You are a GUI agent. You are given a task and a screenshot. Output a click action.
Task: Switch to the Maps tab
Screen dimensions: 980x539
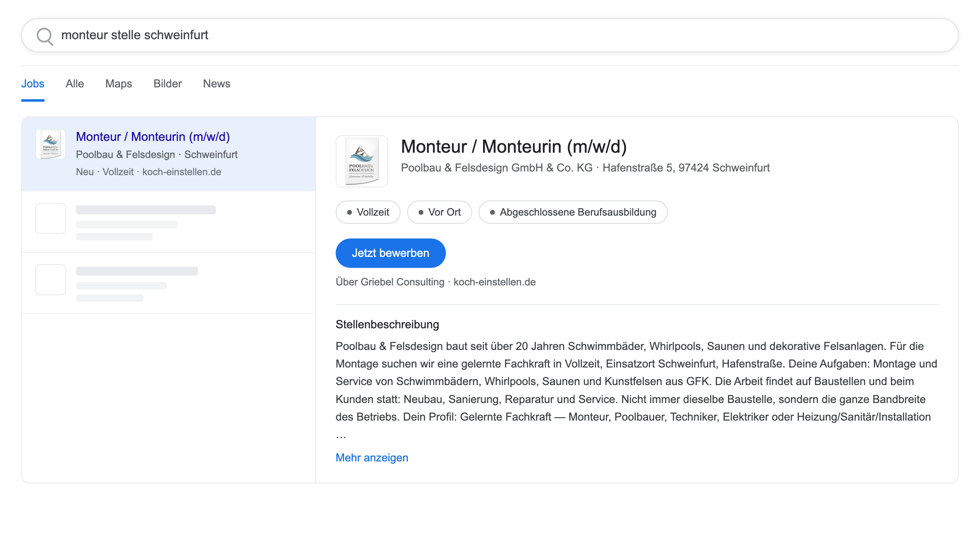click(119, 84)
